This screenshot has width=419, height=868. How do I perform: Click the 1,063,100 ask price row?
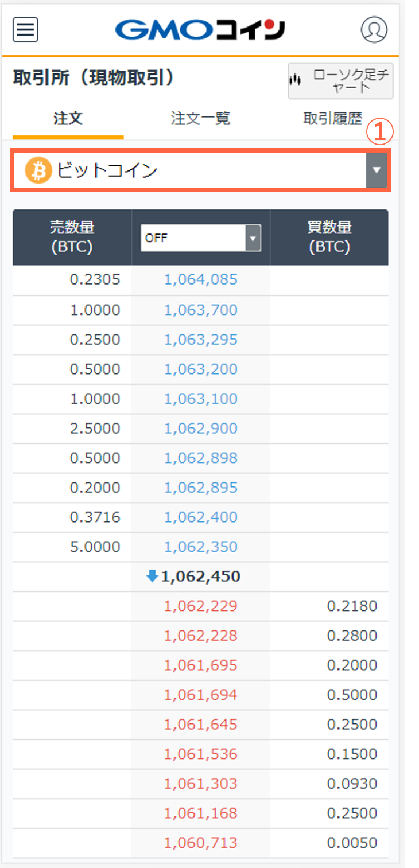(x=200, y=399)
